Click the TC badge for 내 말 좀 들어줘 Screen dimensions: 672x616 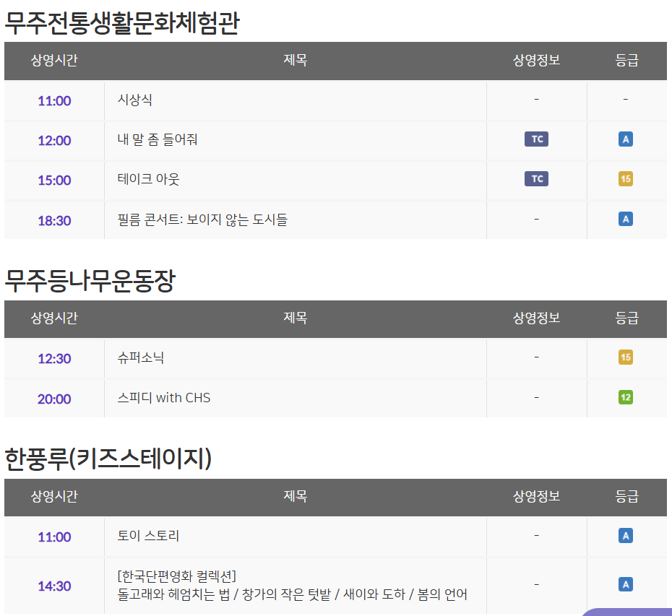[x=536, y=139]
